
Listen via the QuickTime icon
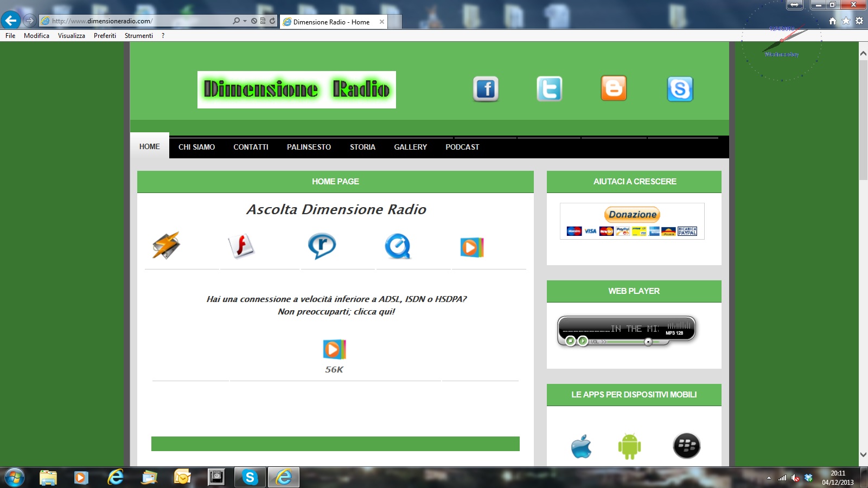click(x=398, y=246)
